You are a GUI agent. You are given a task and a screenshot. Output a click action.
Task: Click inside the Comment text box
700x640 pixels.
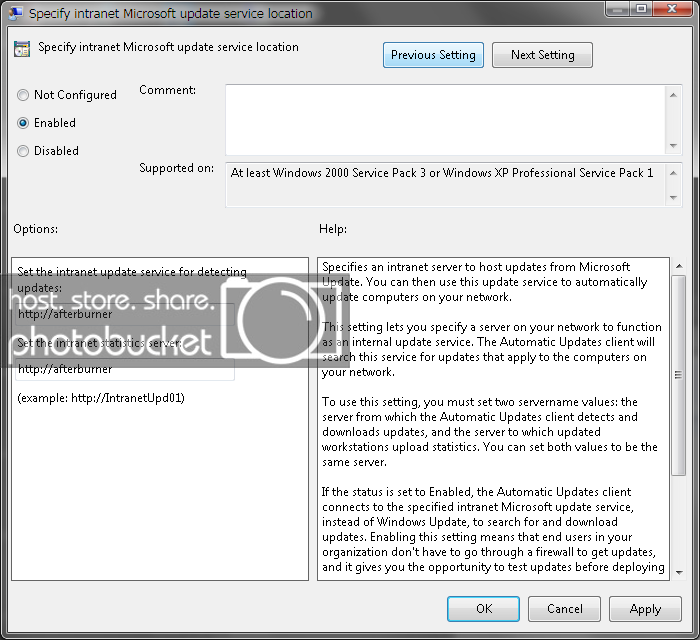(x=446, y=120)
